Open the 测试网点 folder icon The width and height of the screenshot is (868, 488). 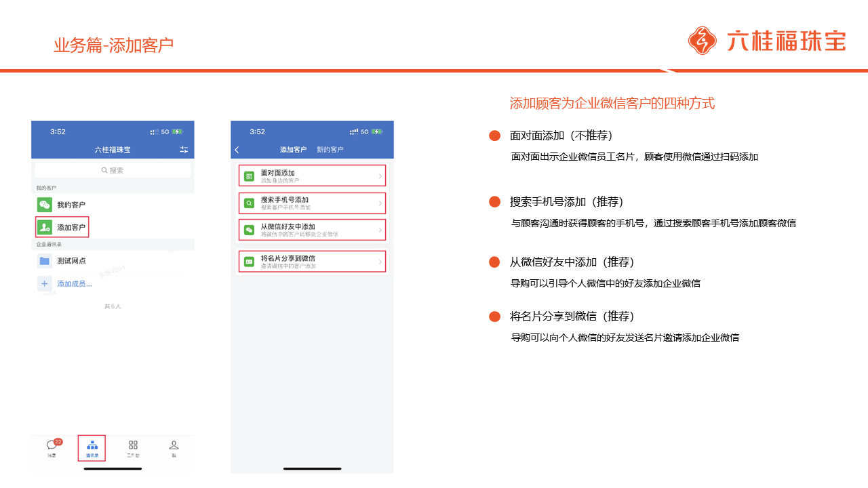point(45,261)
